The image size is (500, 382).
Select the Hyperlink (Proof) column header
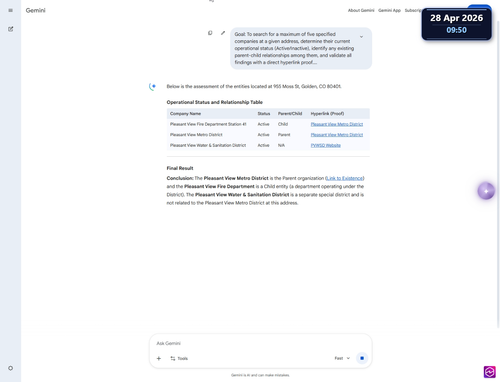click(x=327, y=114)
